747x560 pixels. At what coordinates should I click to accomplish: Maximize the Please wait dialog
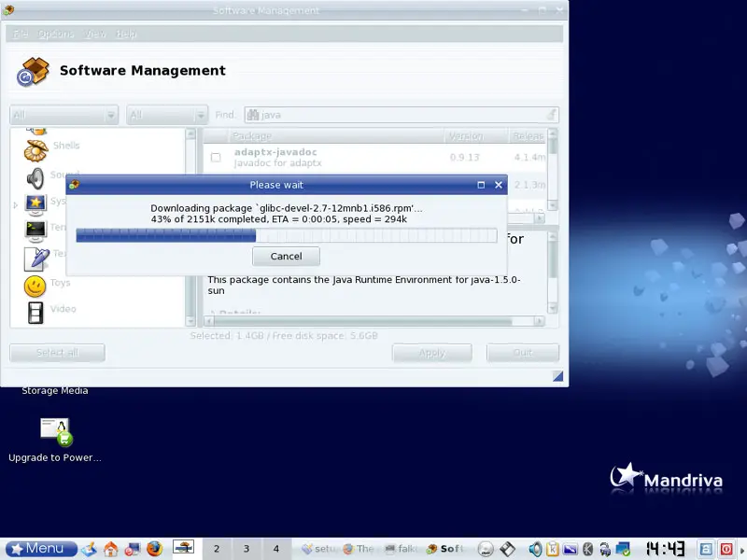click(x=481, y=185)
